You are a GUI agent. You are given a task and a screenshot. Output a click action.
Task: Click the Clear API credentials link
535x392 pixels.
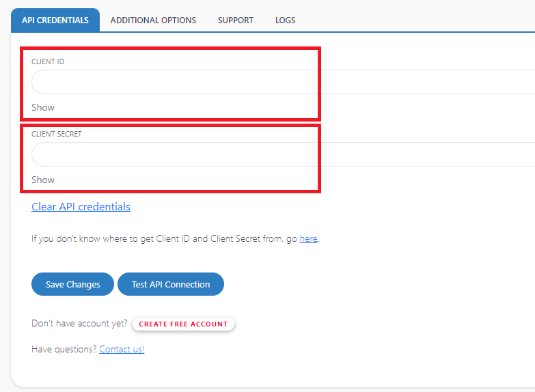(x=81, y=206)
